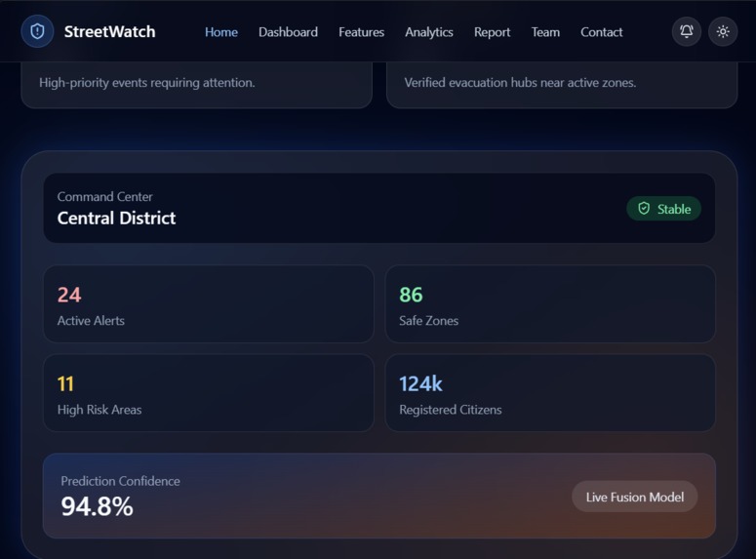Select the 124k Registered Citizens card
The height and width of the screenshot is (559, 756).
[x=550, y=393]
